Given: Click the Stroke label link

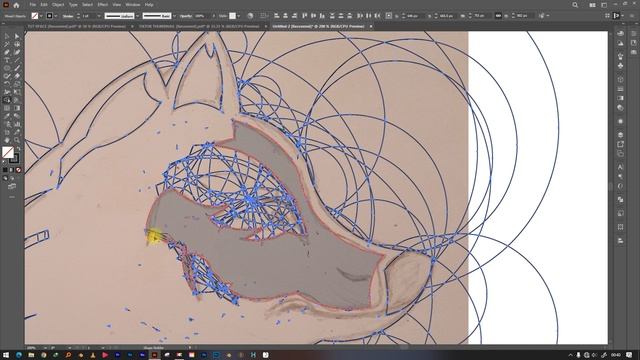Looking at the screenshot, I should click(68, 16).
